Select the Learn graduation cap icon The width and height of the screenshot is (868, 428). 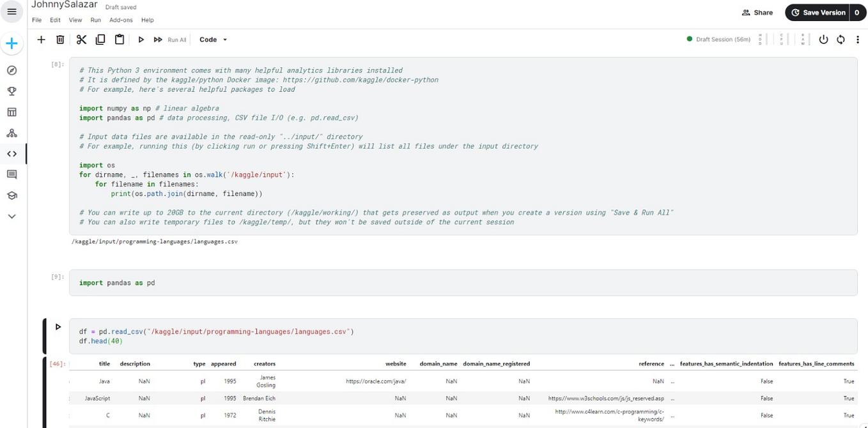[12, 195]
